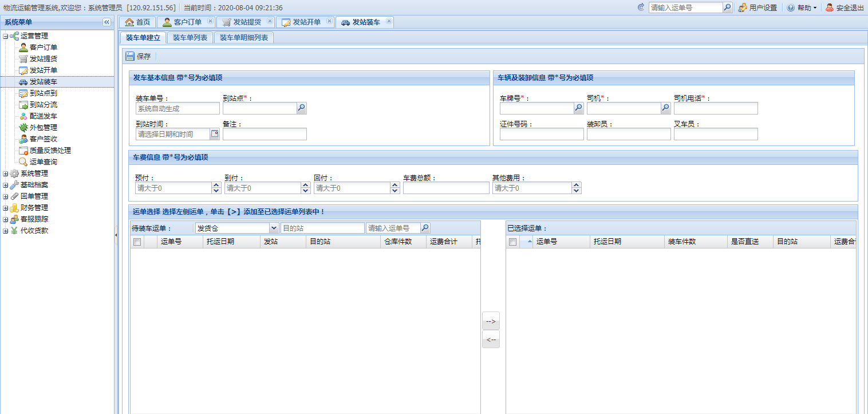Close the 发站装车 tab

(389, 21)
